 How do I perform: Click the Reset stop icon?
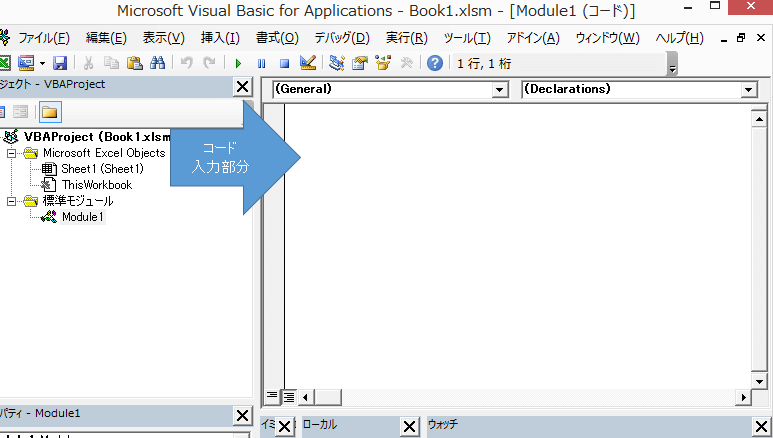point(284,63)
